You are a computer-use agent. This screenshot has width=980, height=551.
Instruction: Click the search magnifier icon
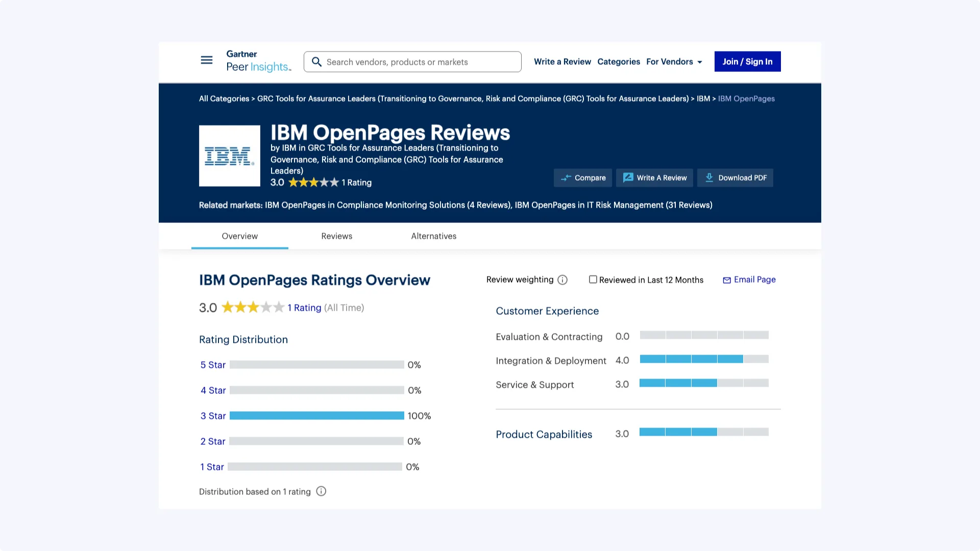316,62
